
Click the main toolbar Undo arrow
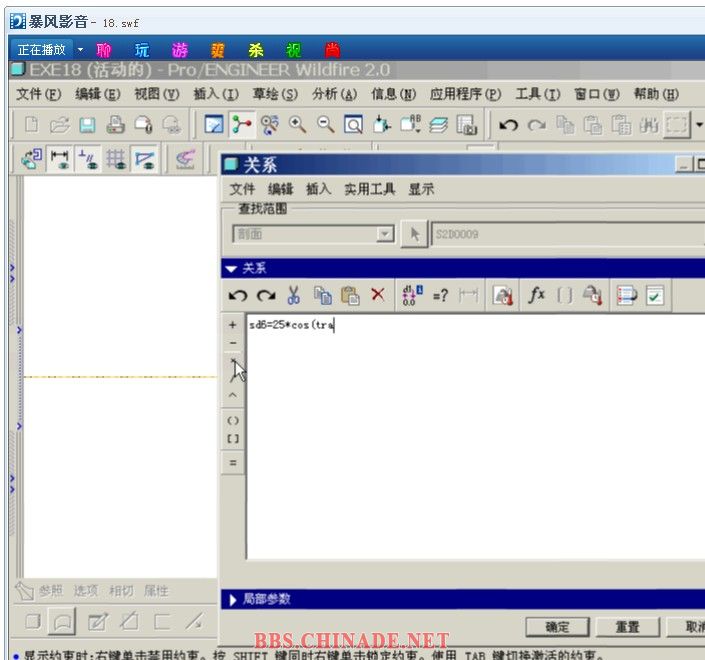point(509,125)
